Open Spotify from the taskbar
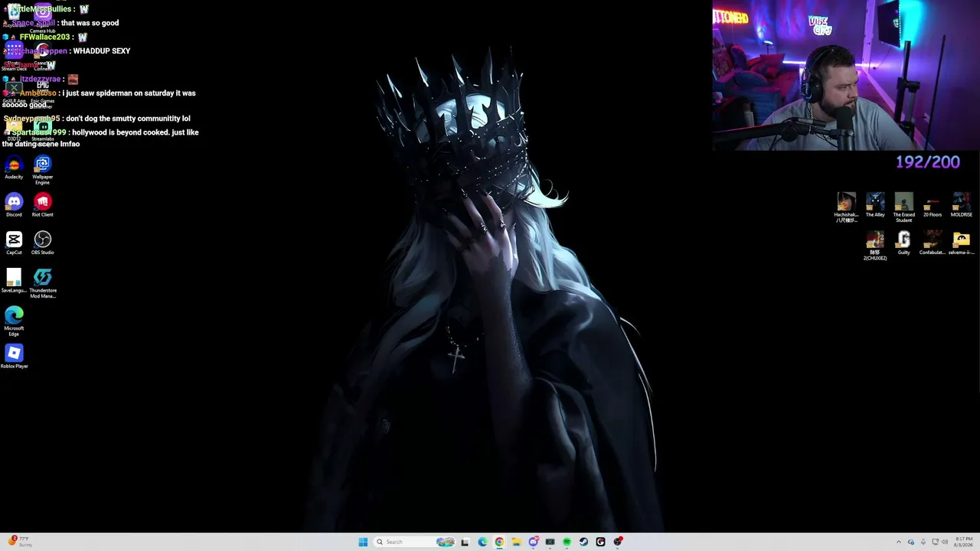This screenshot has width=980, height=551. (x=567, y=542)
